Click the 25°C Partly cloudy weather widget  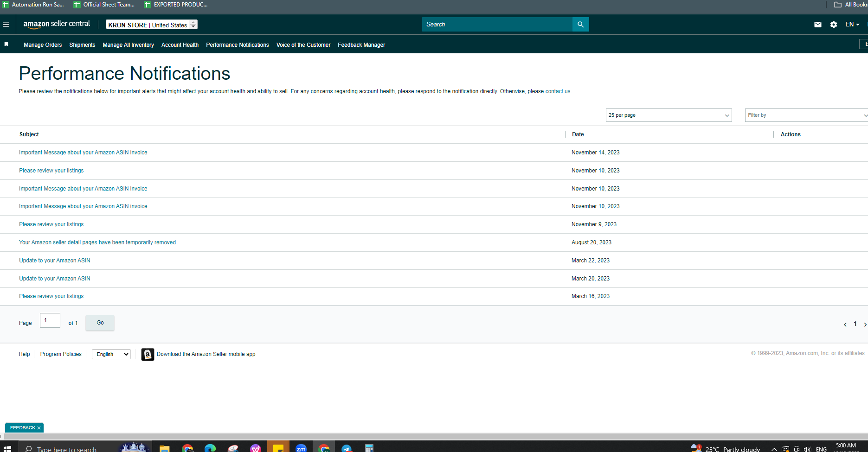(x=726, y=448)
